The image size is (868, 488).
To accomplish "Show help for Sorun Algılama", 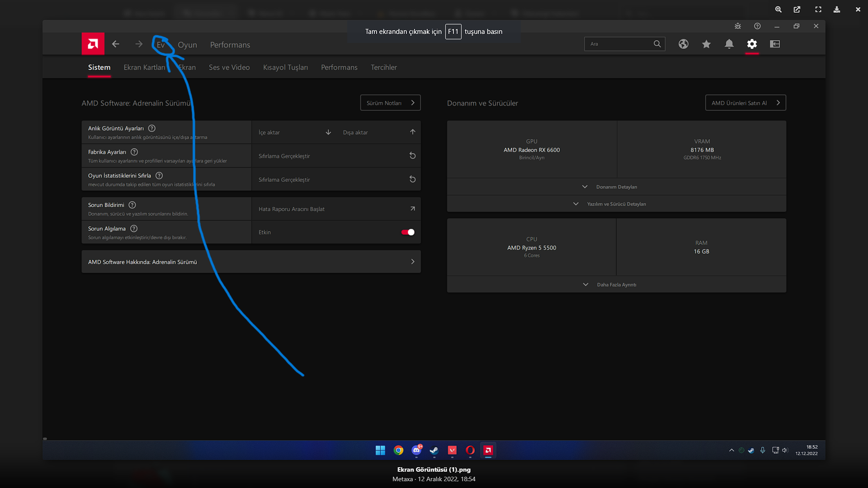I will pyautogui.click(x=134, y=229).
